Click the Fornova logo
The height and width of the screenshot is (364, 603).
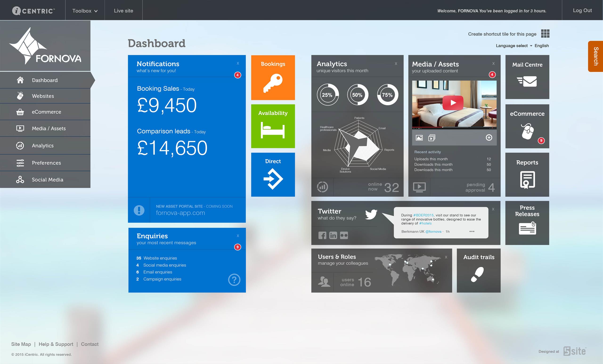[x=45, y=46]
